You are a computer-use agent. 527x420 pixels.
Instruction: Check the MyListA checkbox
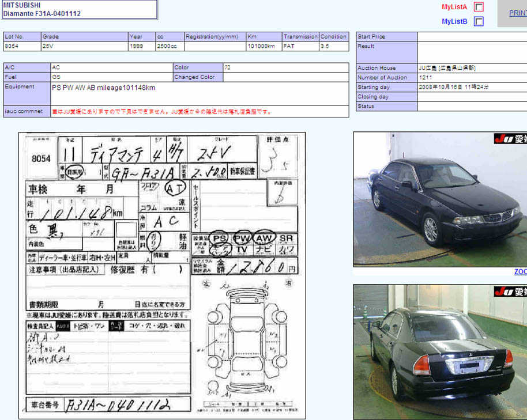[x=479, y=7]
